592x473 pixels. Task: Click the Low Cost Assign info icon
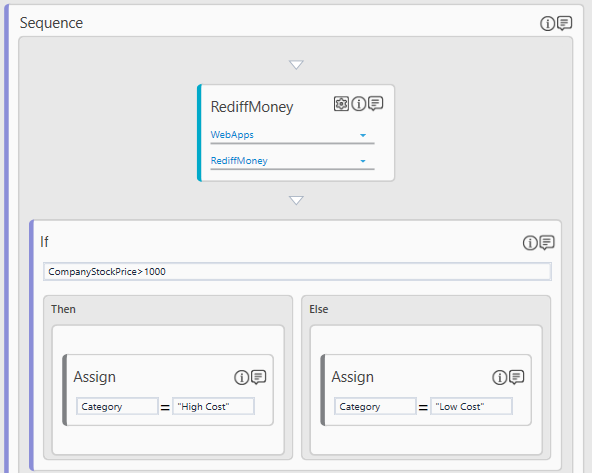499,377
